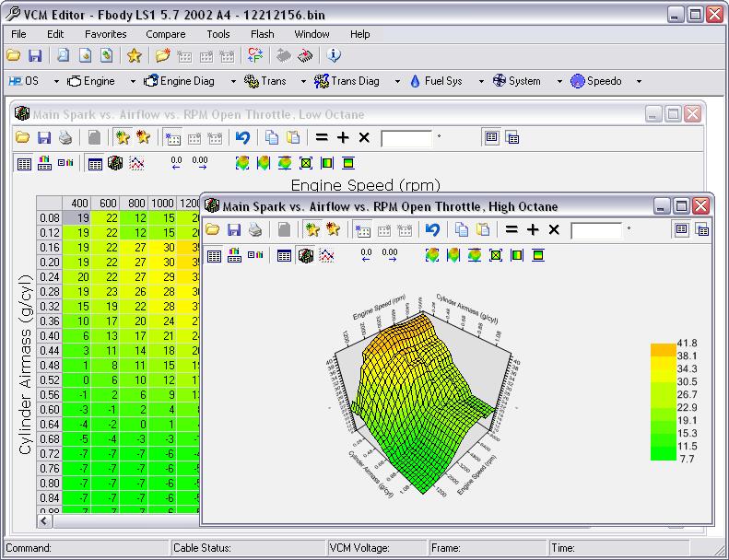Expand the Engine dropdown arrow
This screenshot has width=729, height=560.
click(x=133, y=81)
